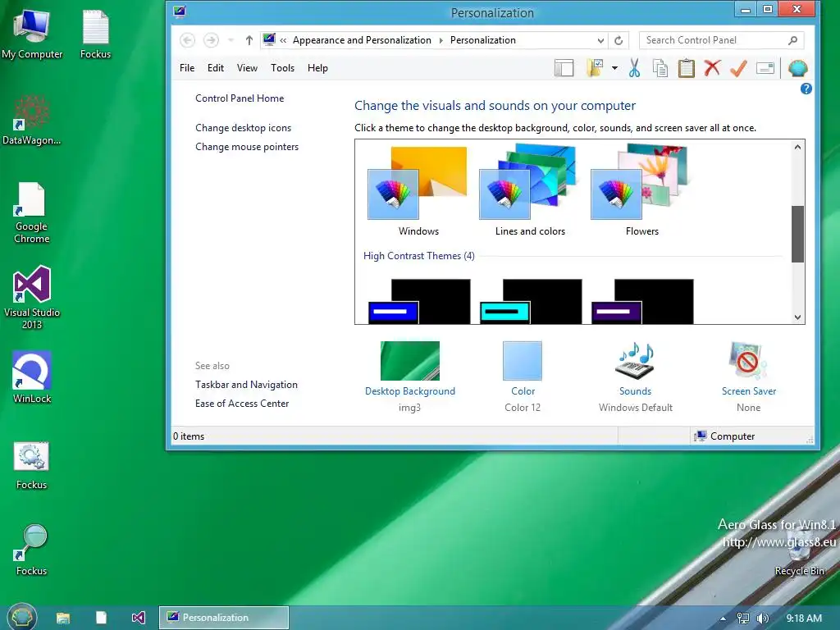This screenshot has width=840, height=630.
Task: Click the 9:18 AM clock
Action: (804, 619)
